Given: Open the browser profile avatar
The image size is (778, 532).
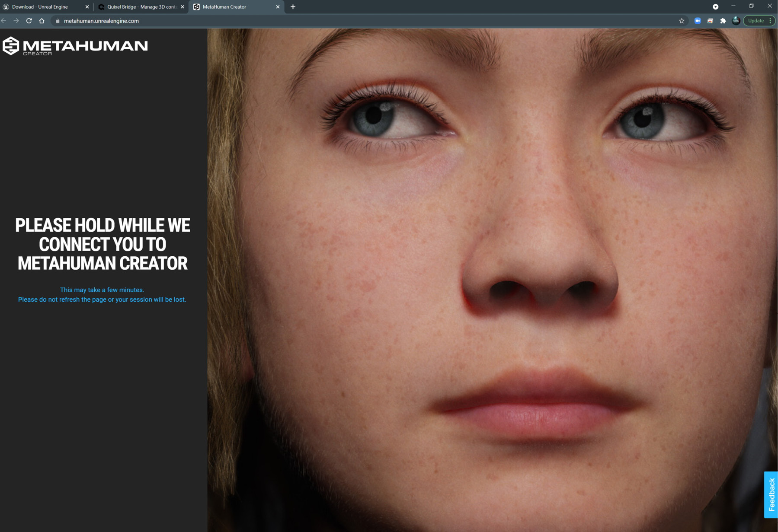Looking at the screenshot, I should tap(736, 21).
